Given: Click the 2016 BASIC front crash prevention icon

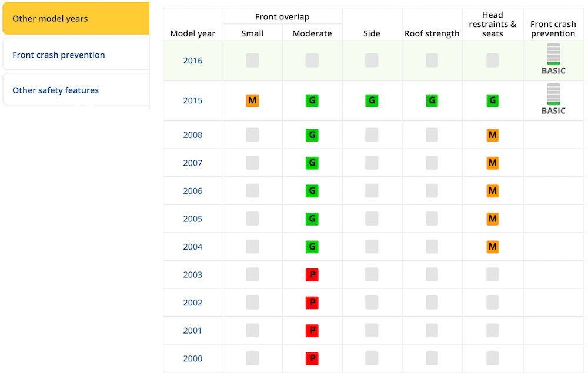Looking at the screenshot, I should point(553,59).
